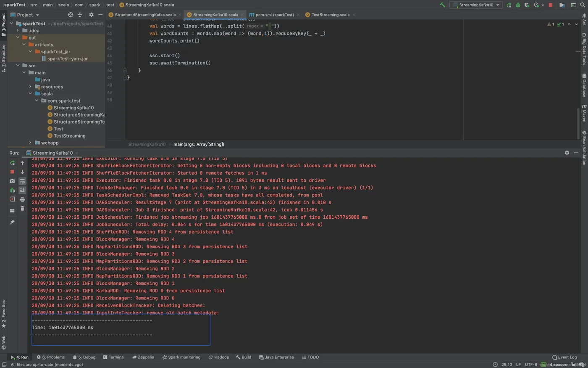
Task: Click the Run with Coverage icon
Action: [527, 5]
